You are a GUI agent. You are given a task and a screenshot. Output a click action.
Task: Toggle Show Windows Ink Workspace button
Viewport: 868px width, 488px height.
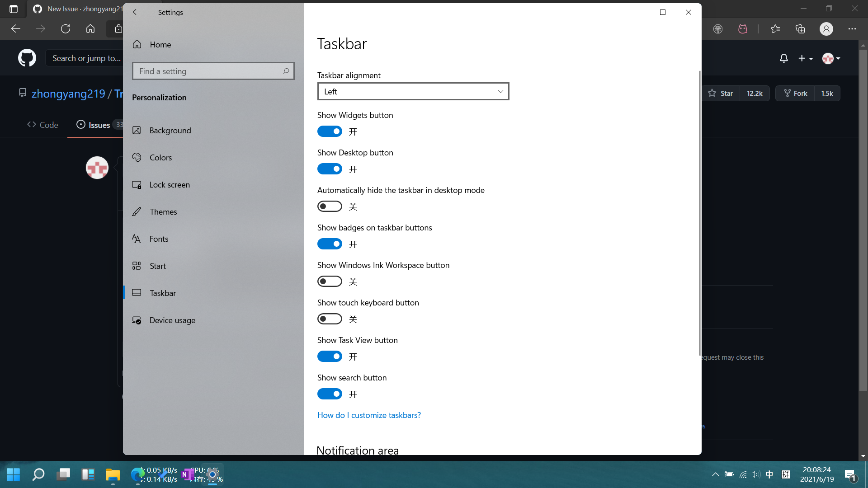[x=330, y=282]
